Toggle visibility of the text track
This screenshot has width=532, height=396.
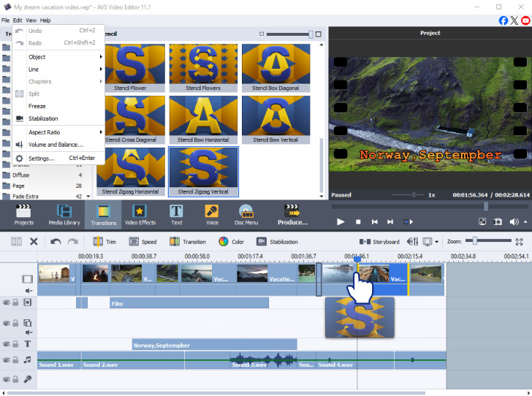[x=6, y=343]
